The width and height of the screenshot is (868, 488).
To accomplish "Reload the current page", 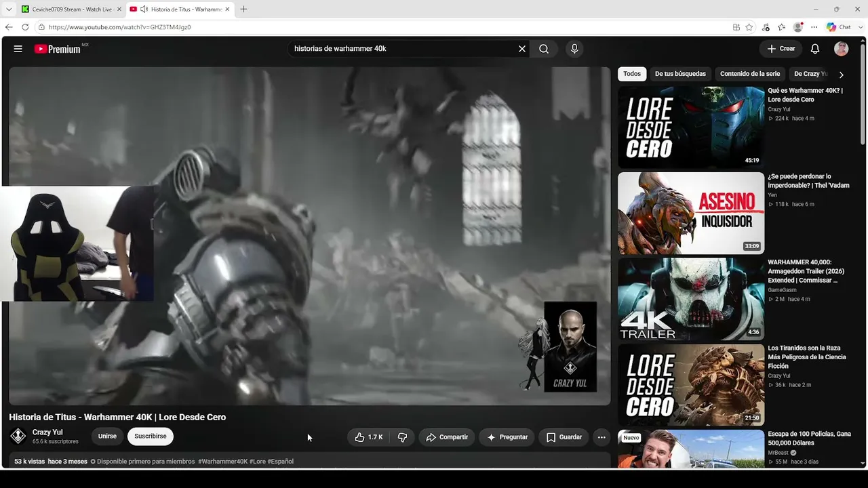I will point(25,27).
